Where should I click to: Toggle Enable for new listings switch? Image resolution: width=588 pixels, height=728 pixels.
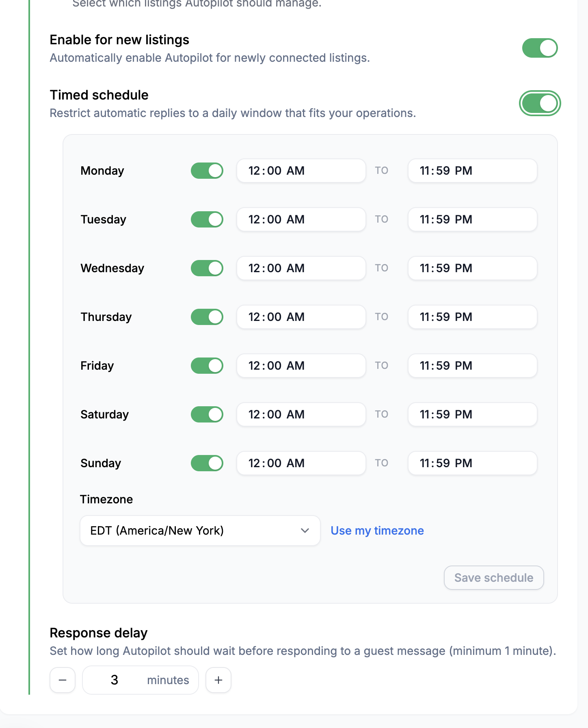point(540,48)
